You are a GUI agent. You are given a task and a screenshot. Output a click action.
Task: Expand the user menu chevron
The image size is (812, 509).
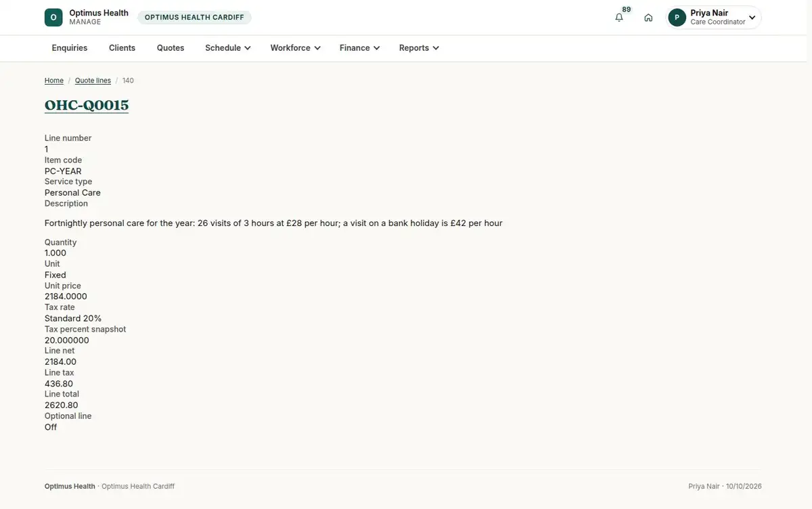tap(752, 18)
